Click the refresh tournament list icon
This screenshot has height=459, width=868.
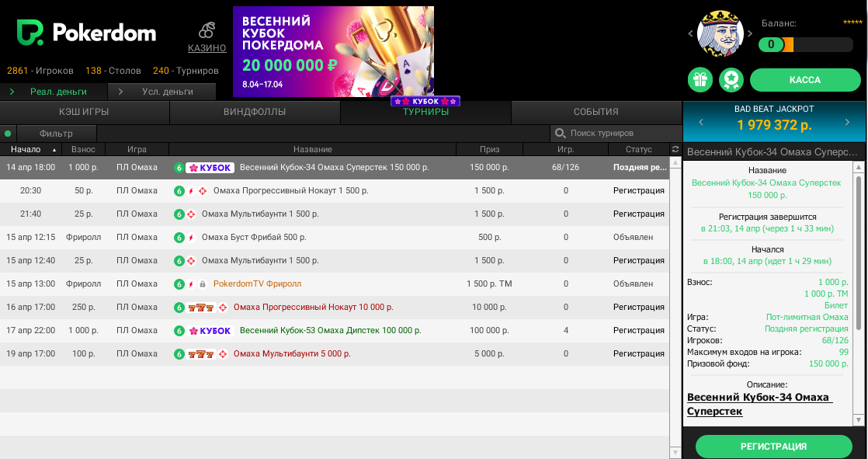tap(675, 149)
